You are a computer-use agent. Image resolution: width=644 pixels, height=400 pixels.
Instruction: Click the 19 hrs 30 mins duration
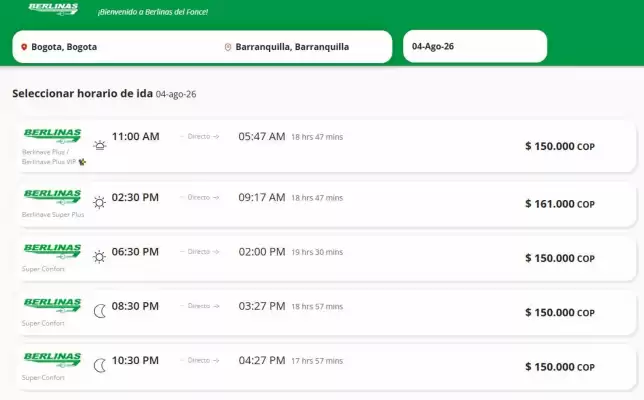(317, 252)
